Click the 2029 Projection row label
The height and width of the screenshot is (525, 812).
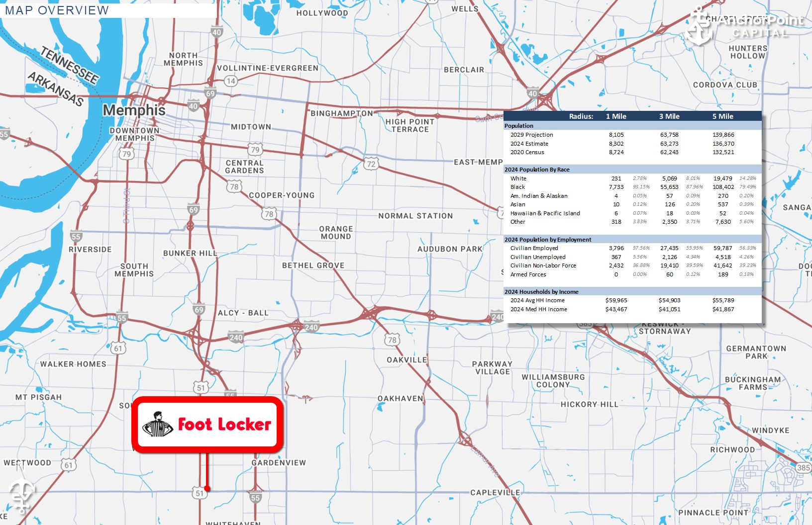[x=532, y=135]
